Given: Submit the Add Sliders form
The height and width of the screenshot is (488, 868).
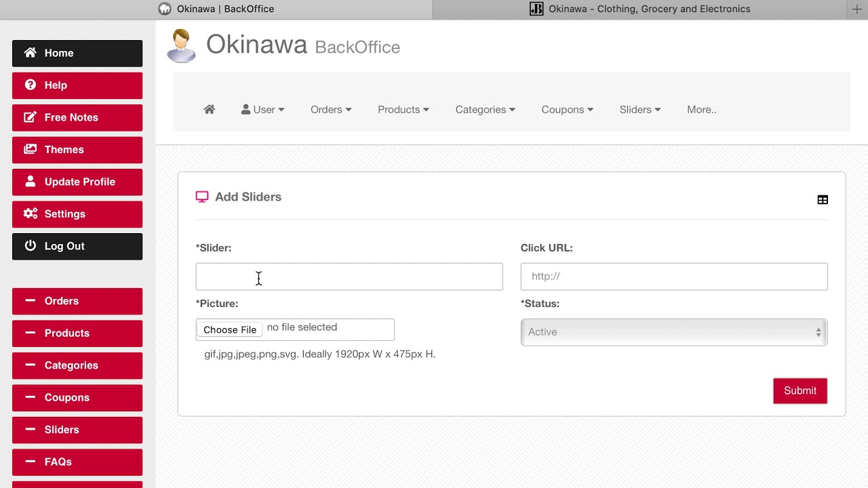Looking at the screenshot, I should [800, 391].
